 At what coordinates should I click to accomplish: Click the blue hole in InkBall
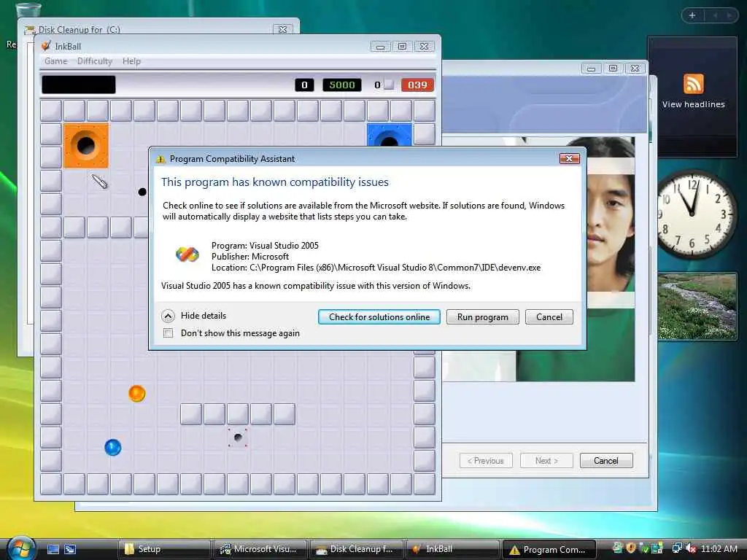tap(390, 136)
